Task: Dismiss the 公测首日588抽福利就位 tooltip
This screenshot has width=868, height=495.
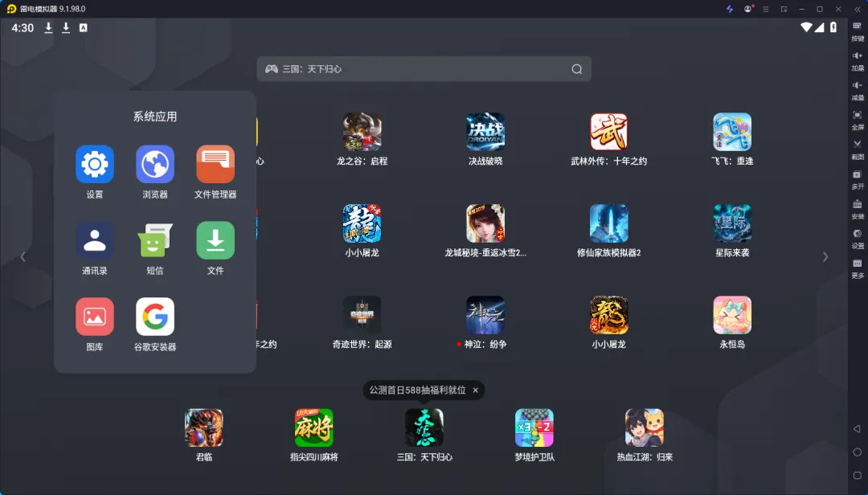Action: [476, 391]
